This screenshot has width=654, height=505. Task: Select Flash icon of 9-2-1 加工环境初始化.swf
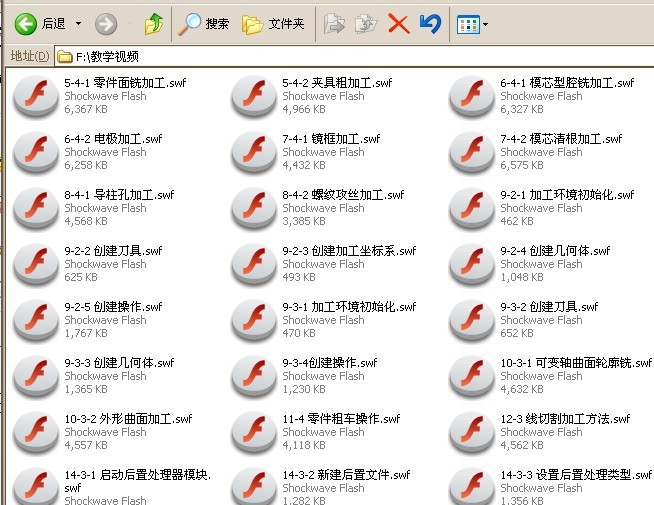tap(472, 208)
